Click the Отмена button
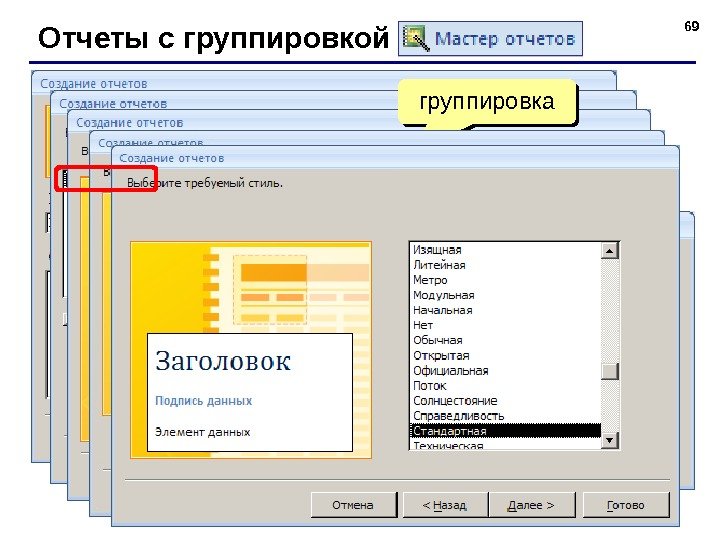Screen dimensions: 720x540 click(354, 505)
